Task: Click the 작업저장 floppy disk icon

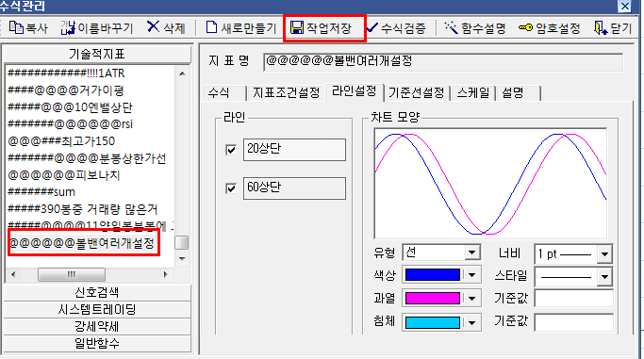Action: click(296, 27)
